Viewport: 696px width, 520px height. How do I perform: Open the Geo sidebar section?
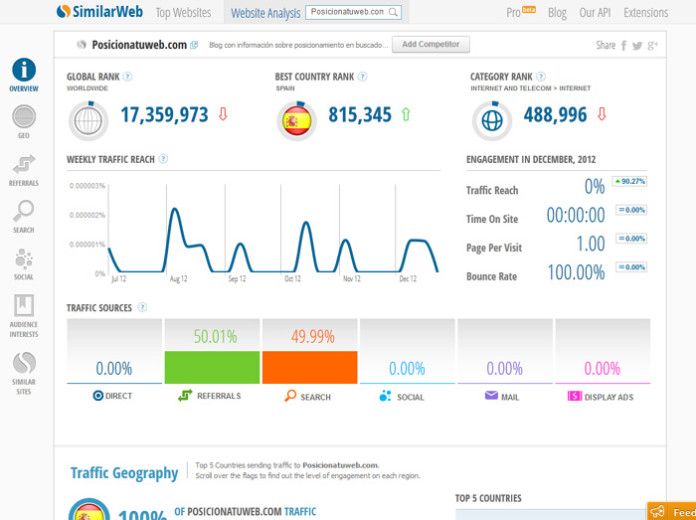coord(24,118)
